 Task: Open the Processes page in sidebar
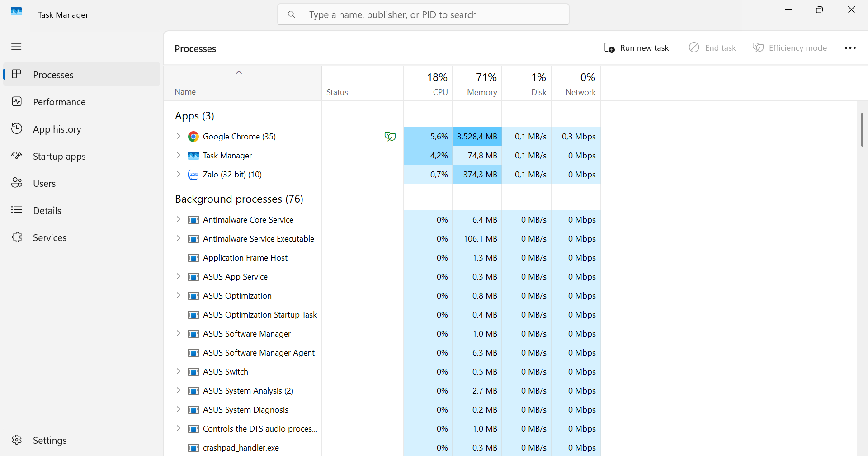(82, 75)
